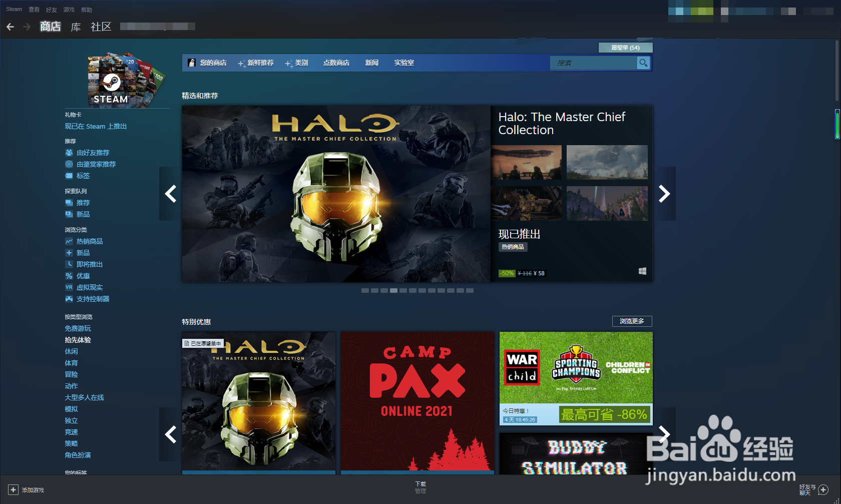Show next featured carousel item

click(x=664, y=194)
